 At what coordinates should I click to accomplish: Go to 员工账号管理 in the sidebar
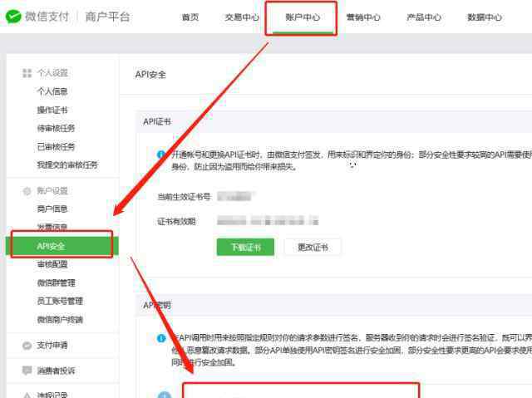(60, 301)
